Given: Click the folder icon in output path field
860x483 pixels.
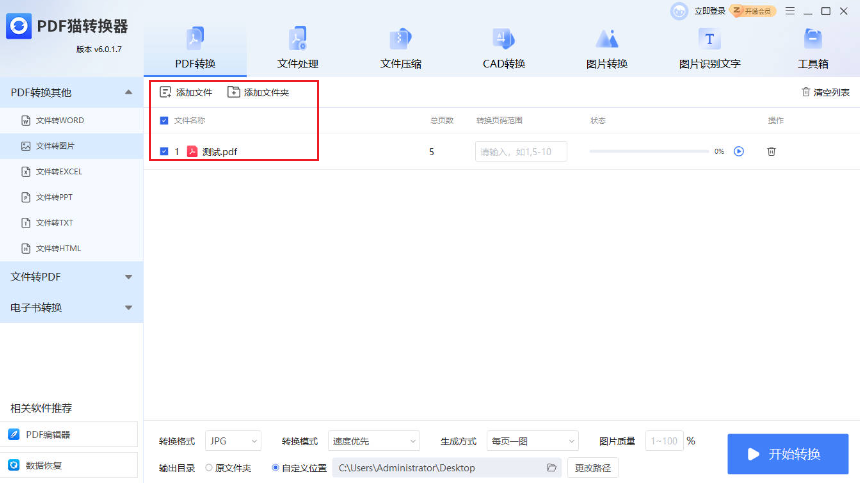Looking at the screenshot, I should click(x=552, y=467).
